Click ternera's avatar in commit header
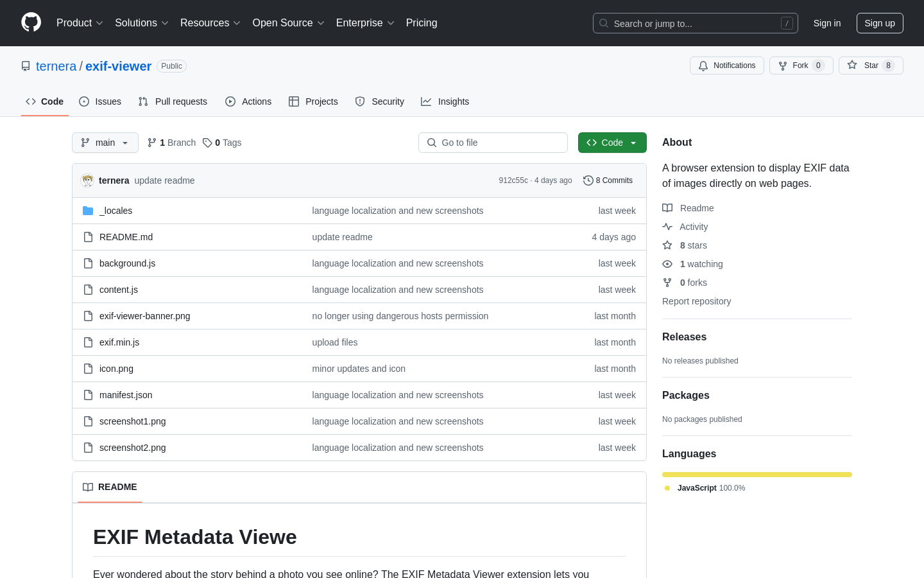The image size is (924, 578). (87, 180)
